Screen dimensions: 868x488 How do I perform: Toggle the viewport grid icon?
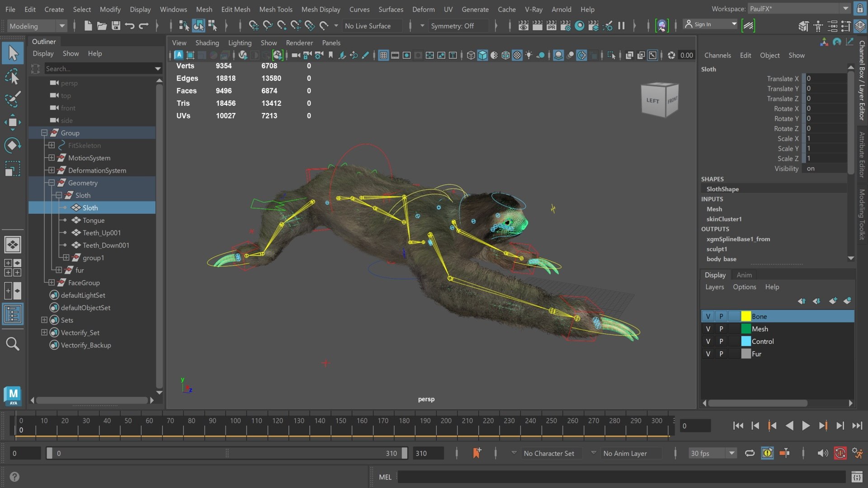(383, 55)
